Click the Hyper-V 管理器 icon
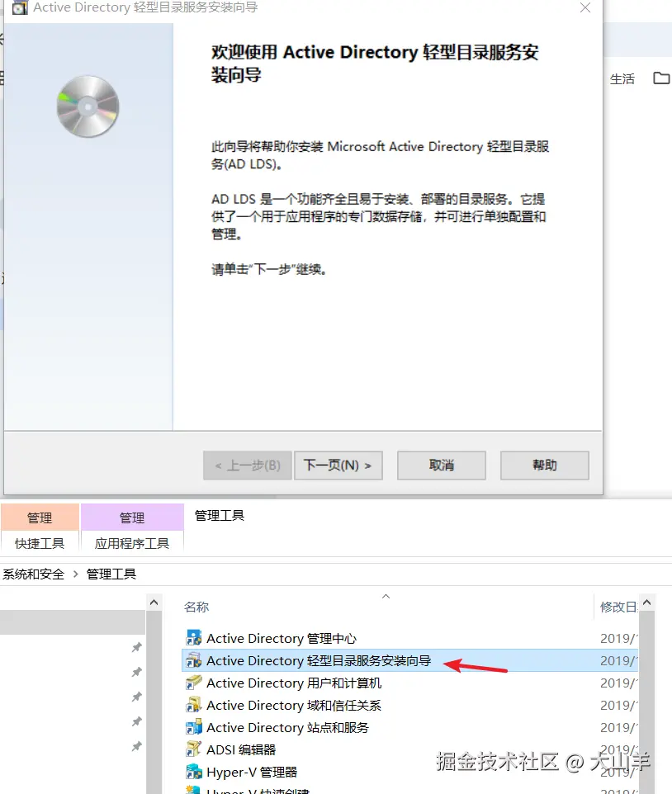 coord(193,771)
